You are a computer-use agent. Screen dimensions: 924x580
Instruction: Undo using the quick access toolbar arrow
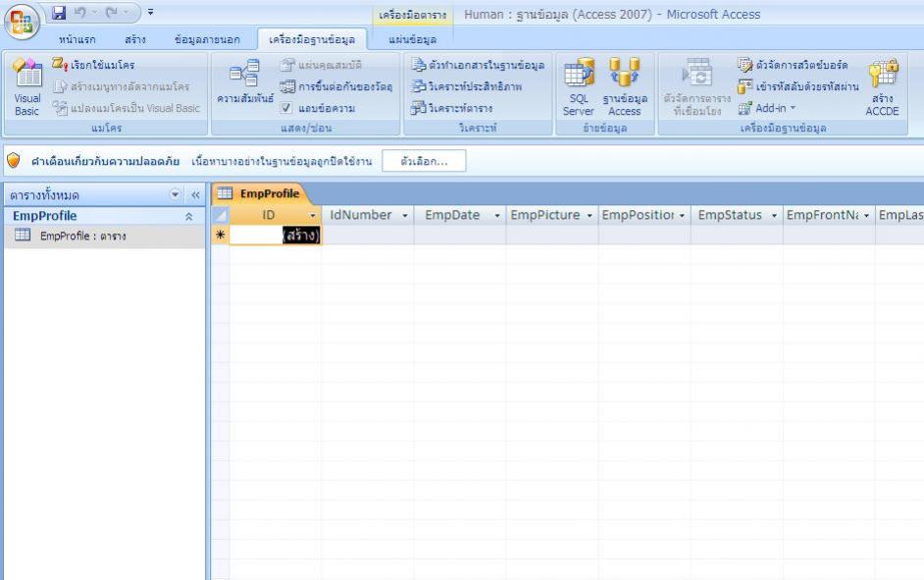click(x=80, y=13)
